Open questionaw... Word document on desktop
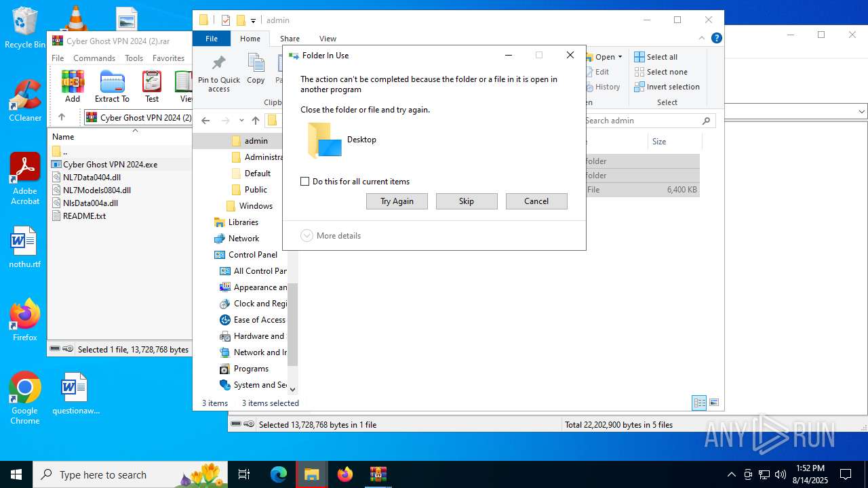Screen dimensions: 868x488 pyautogui.click(x=75, y=394)
